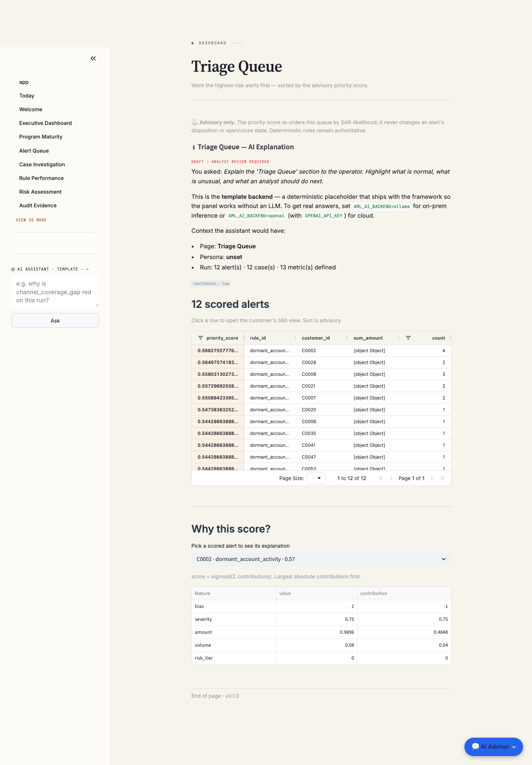Expand the scored alert explanation selector

pyautogui.click(x=321, y=559)
